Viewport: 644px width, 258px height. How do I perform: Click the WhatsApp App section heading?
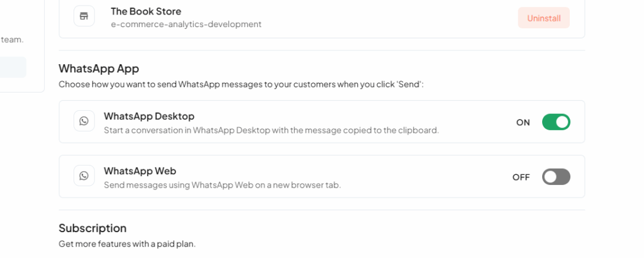click(x=99, y=69)
